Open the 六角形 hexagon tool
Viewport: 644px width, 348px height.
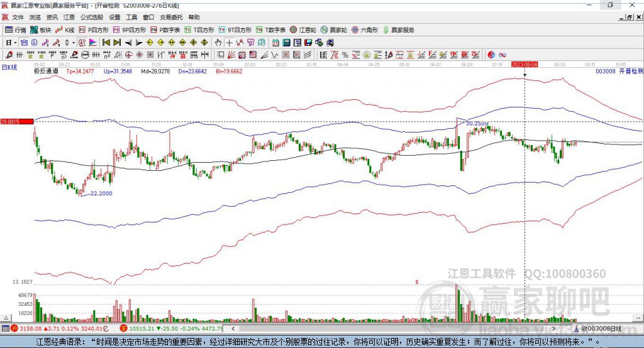365,30
